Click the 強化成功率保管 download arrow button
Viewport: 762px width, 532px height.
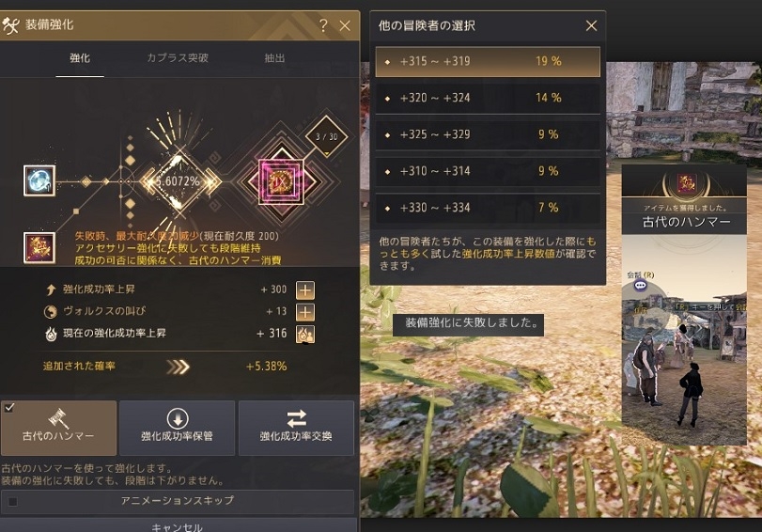point(177,428)
